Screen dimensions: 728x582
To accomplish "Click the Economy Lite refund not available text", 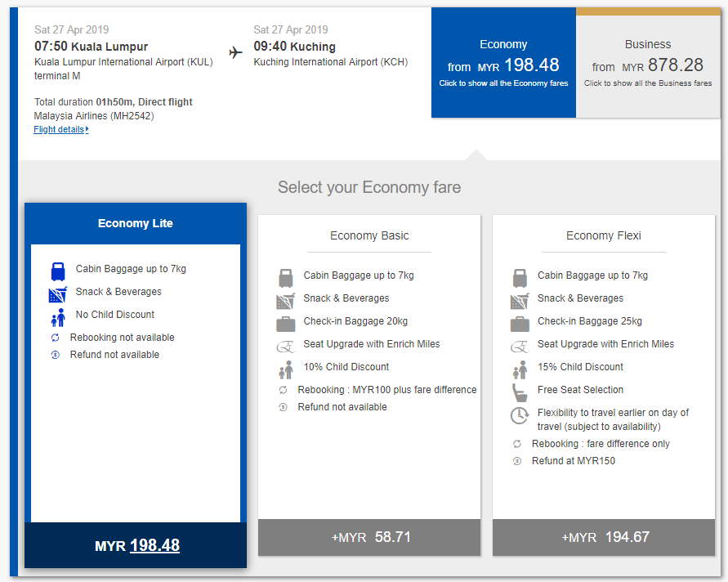I will tap(114, 355).
